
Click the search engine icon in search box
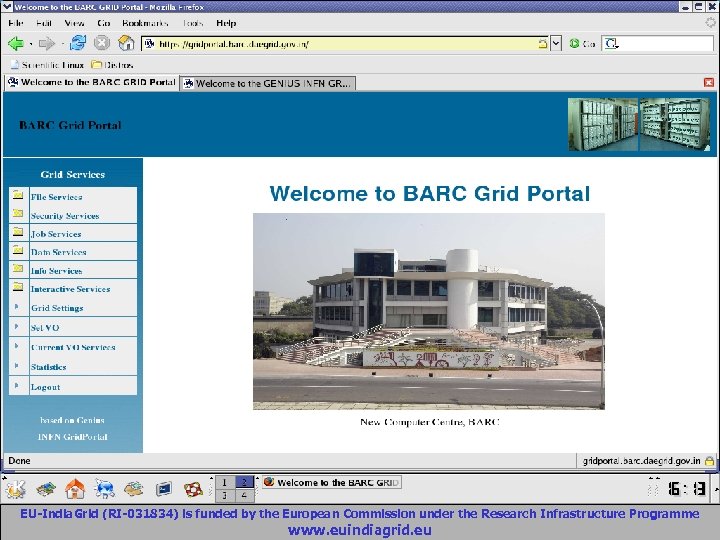pyautogui.click(x=612, y=44)
